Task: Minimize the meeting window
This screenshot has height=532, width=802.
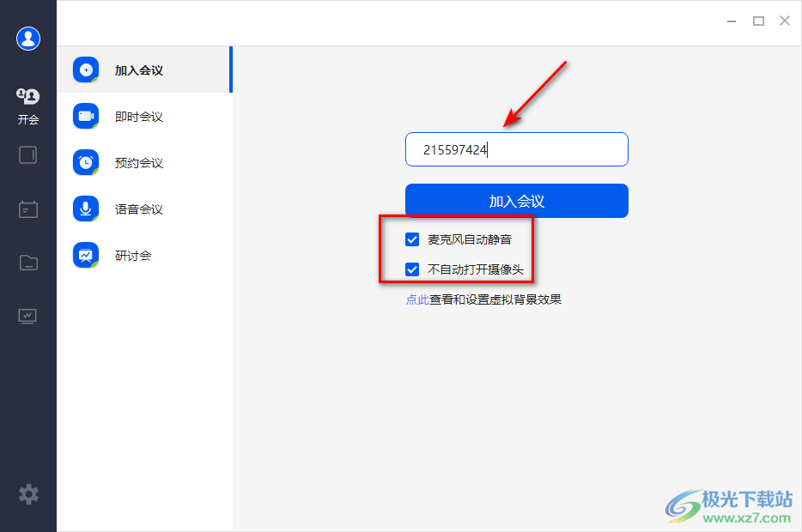Action: coord(732,21)
